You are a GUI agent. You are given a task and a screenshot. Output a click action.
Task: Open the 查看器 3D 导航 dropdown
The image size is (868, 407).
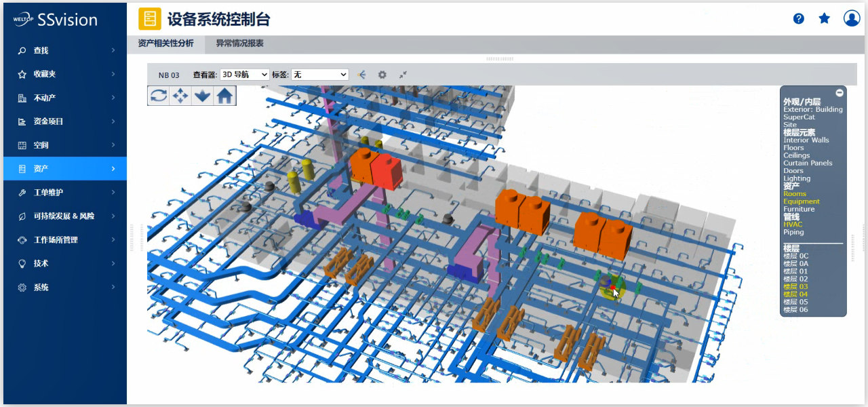pos(245,75)
